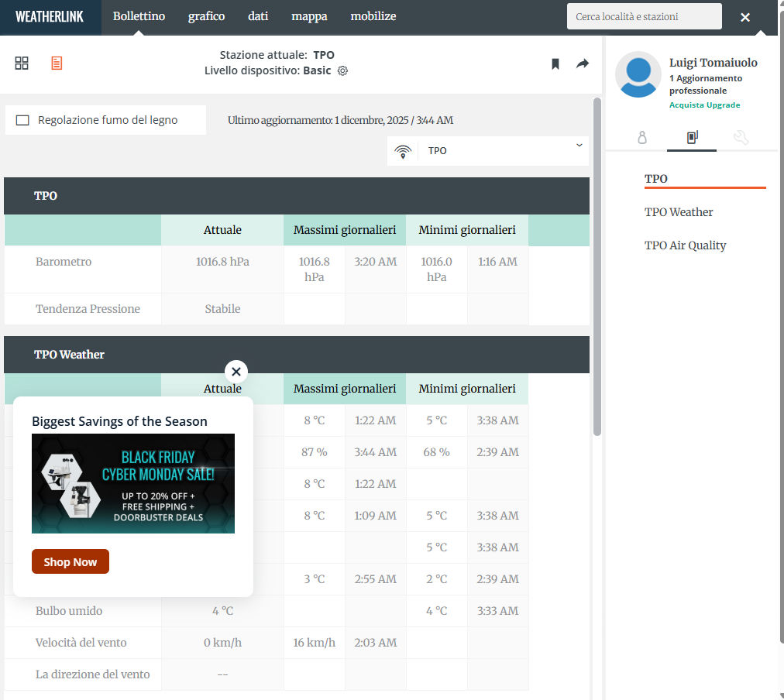
Task: Open device level settings gear icon
Action: (342, 71)
